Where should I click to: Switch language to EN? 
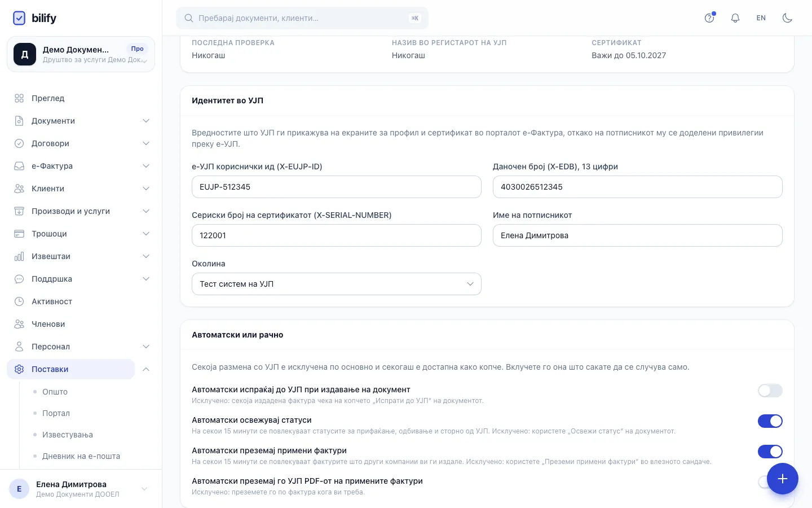coord(761,18)
